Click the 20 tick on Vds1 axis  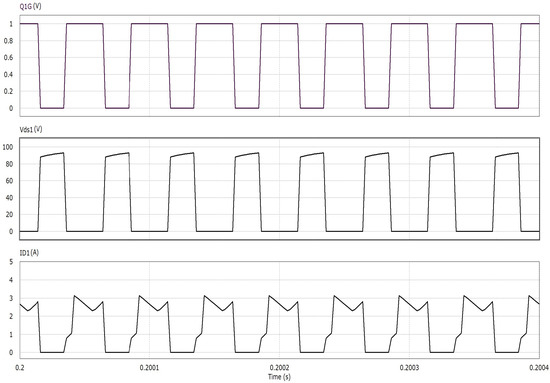coord(9,214)
